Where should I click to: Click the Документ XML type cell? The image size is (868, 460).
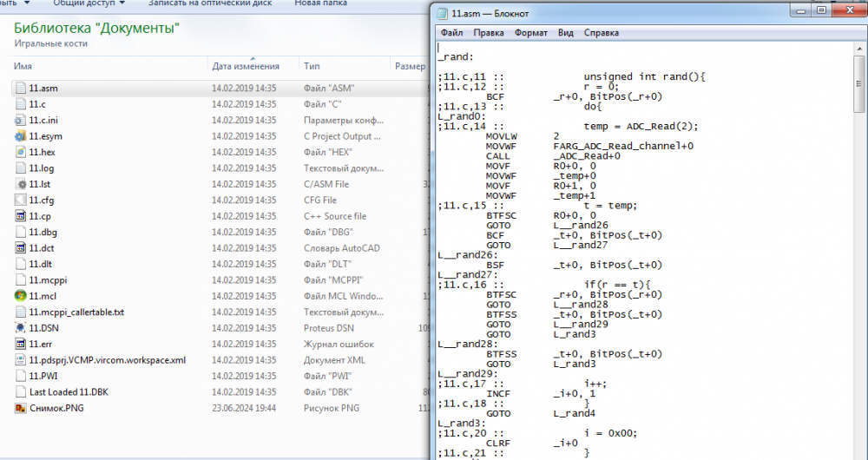334,360
